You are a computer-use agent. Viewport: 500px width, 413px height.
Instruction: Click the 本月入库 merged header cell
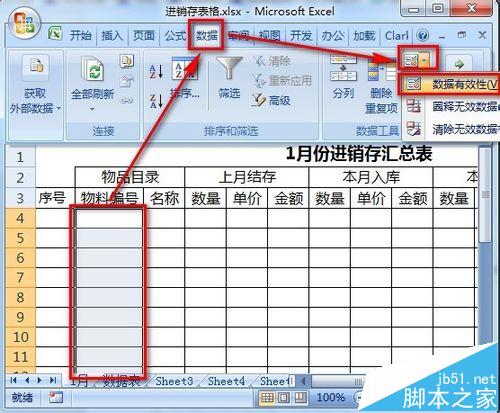pos(371,177)
